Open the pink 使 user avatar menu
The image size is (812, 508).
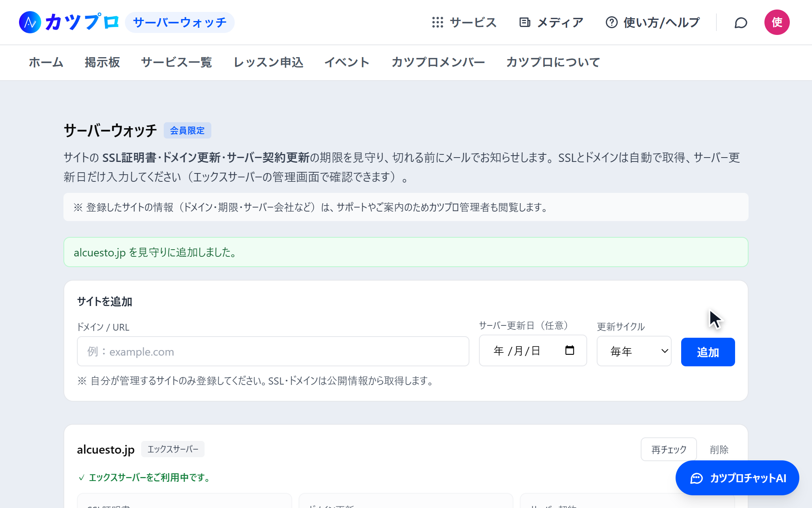click(777, 22)
